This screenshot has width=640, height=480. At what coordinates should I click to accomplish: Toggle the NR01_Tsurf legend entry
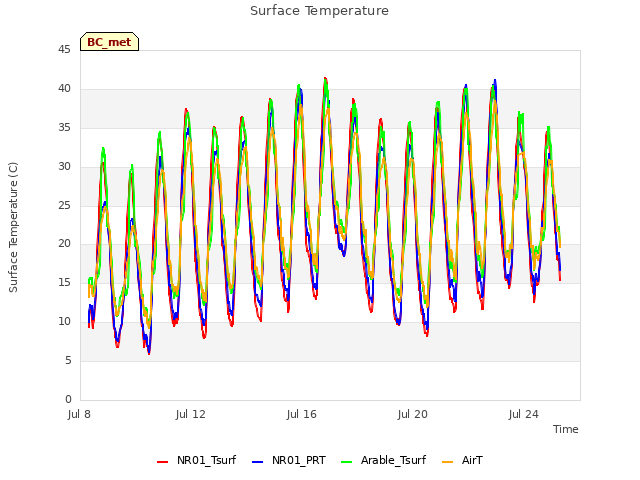(197, 460)
